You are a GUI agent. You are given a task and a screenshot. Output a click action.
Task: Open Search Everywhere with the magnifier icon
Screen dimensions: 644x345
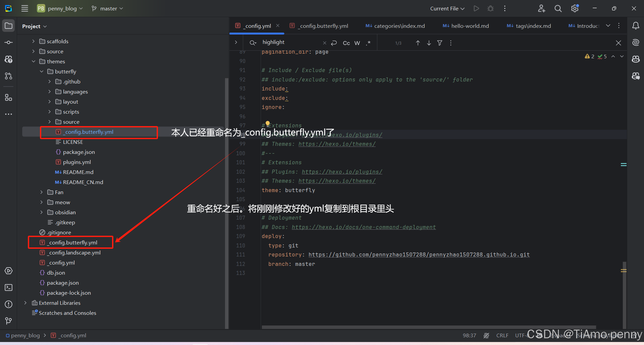point(558,8)
